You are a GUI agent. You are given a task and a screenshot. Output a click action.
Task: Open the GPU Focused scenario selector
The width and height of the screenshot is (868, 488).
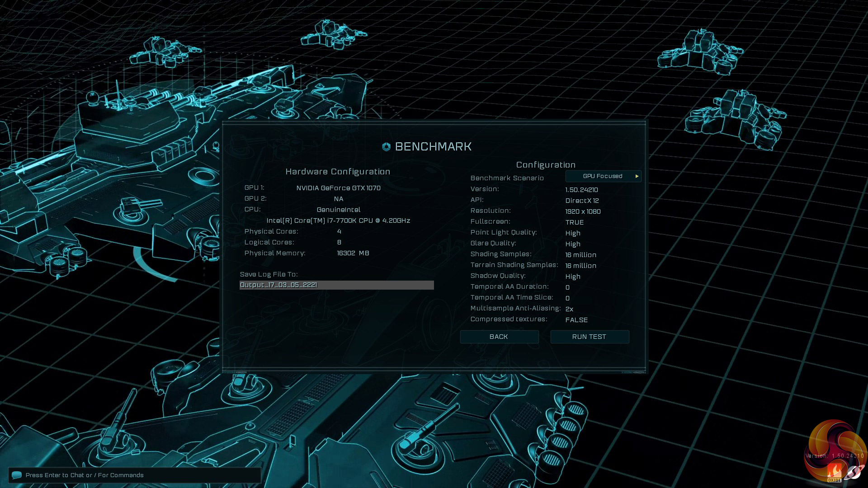(x=603, y=176)
